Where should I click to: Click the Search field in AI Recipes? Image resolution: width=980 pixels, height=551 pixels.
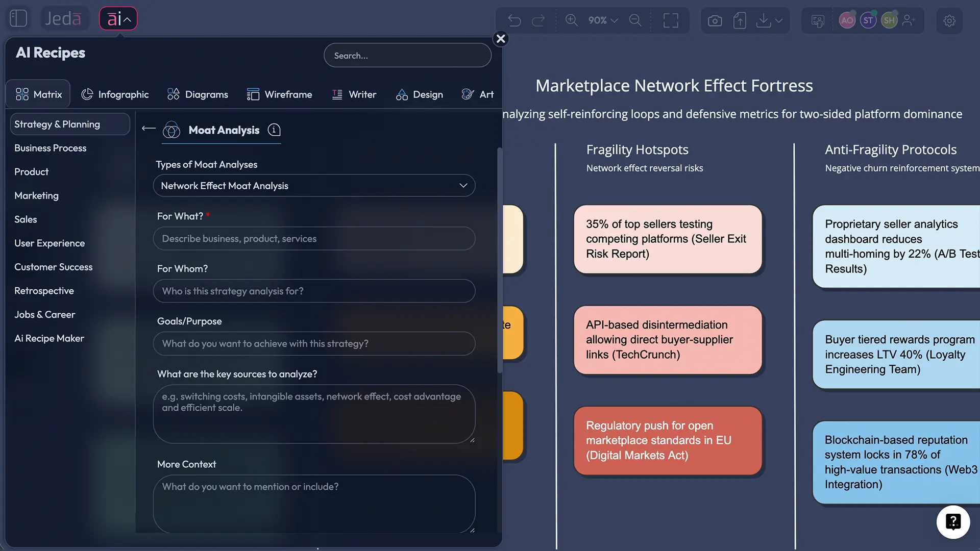(407, 55)
